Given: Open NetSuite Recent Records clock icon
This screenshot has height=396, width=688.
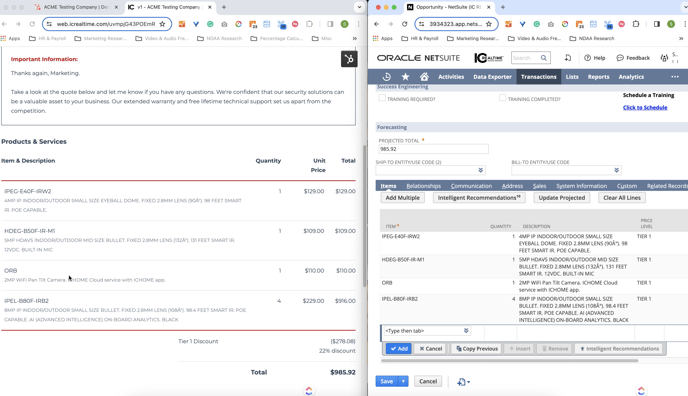Looking at the screenshot, I should click(386, 77).
